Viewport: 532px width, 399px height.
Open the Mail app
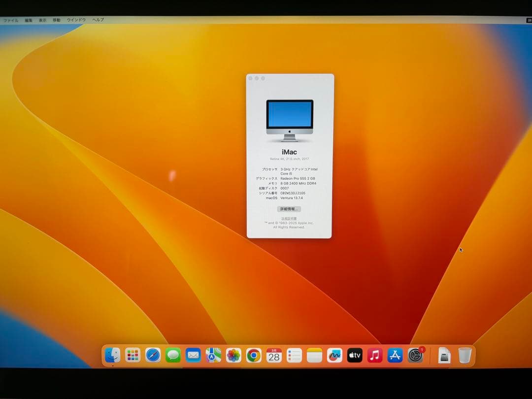pyautogui.click(x=193, y=355)
